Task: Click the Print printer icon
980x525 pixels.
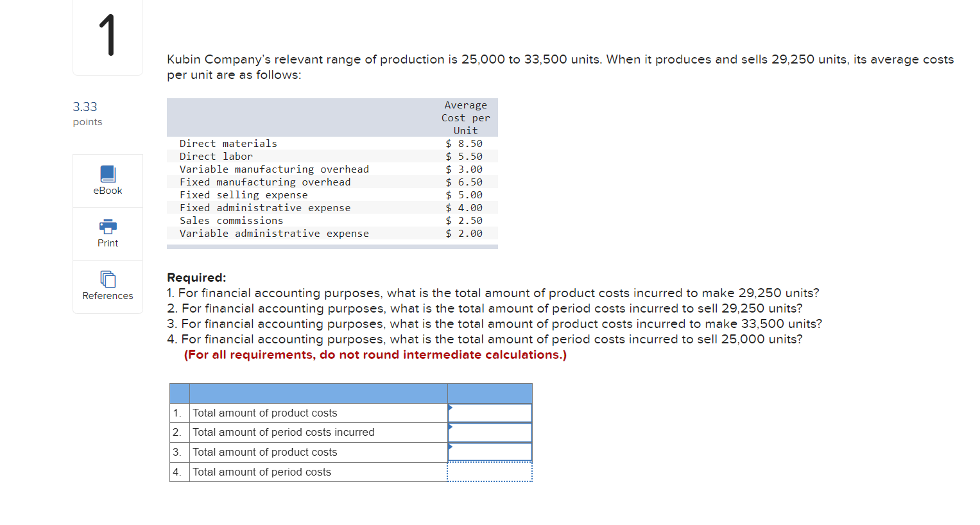Action: click(x=108, y=226)
